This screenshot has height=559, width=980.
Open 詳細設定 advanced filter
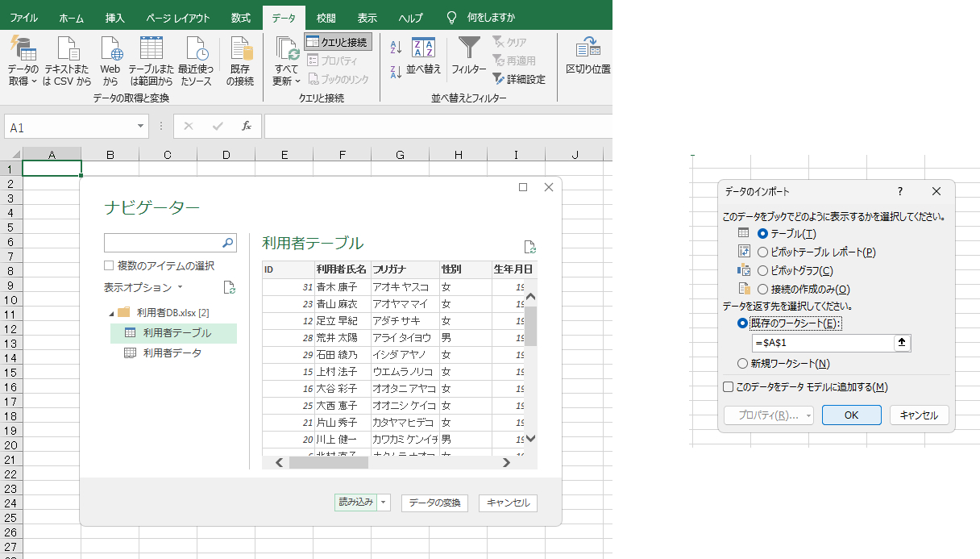(x=519, y=79)
